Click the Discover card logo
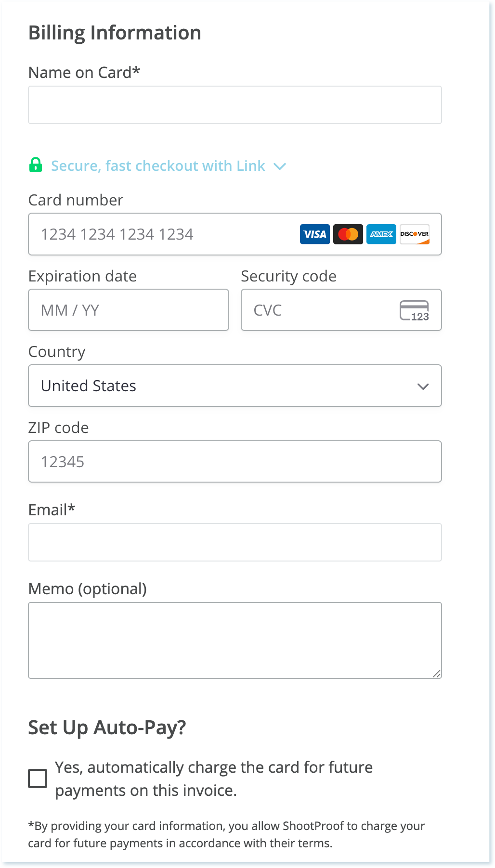Screen dimensions: 495x868 click(x=415, y=234)
